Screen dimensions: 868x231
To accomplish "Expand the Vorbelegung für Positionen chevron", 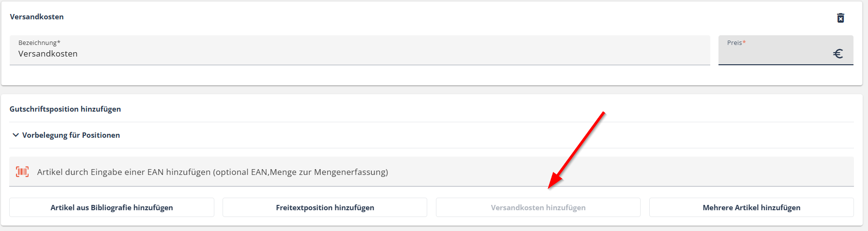I will coord(16,135).
